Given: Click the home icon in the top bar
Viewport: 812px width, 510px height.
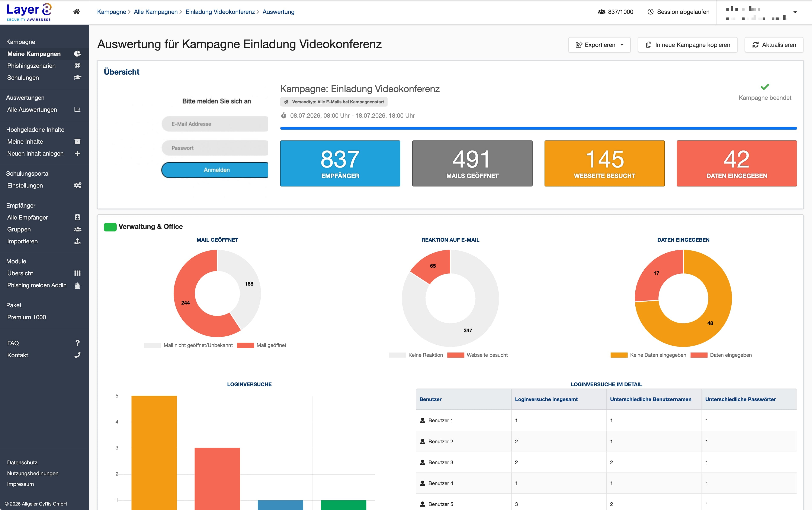Looking at the screenshot, I should tap(77, 12).
